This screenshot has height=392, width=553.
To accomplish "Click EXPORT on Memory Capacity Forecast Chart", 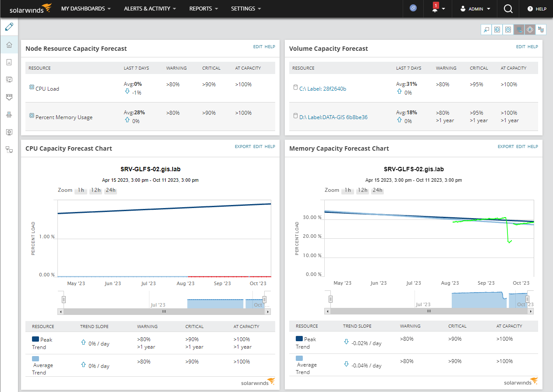I will (506, 147).
